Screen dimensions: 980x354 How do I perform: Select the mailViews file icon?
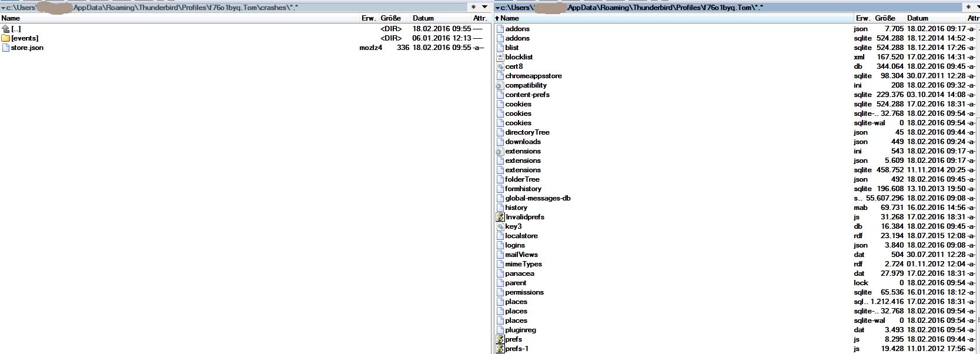(500, 255)
